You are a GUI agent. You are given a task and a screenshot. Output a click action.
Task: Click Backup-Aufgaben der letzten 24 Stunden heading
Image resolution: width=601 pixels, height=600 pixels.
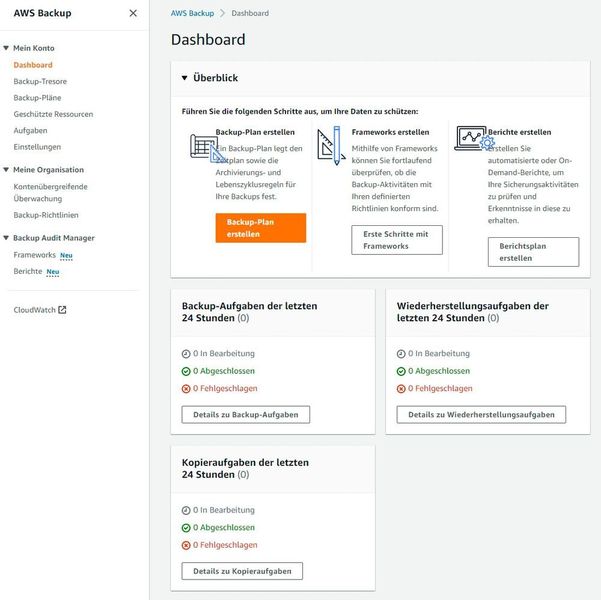(250, 312)
